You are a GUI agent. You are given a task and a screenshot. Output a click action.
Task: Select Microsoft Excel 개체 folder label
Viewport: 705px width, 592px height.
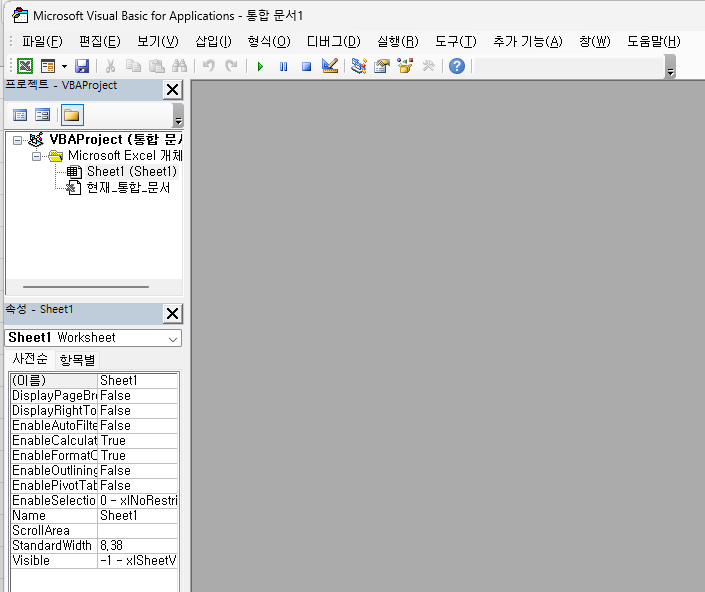tap(125, 156)
